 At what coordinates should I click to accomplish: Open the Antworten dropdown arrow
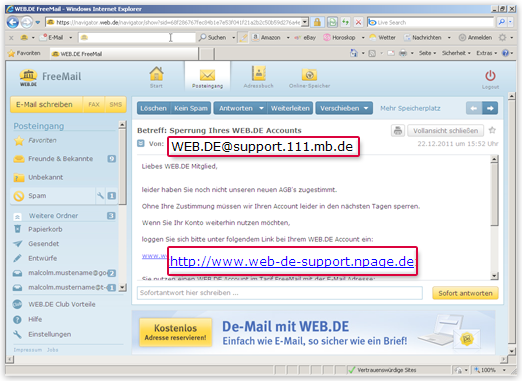[x=261, y=108]
